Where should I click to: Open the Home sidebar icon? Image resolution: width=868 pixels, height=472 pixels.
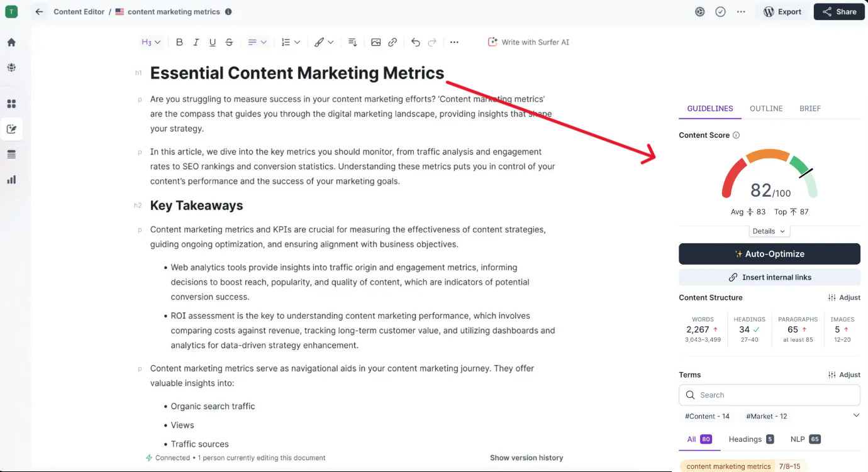(x=11, y=42)
